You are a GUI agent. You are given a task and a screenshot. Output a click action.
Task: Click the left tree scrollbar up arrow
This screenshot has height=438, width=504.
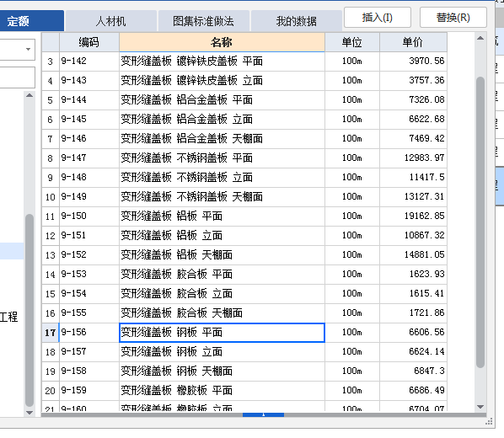pyautogui.click(x=29, y=95)
